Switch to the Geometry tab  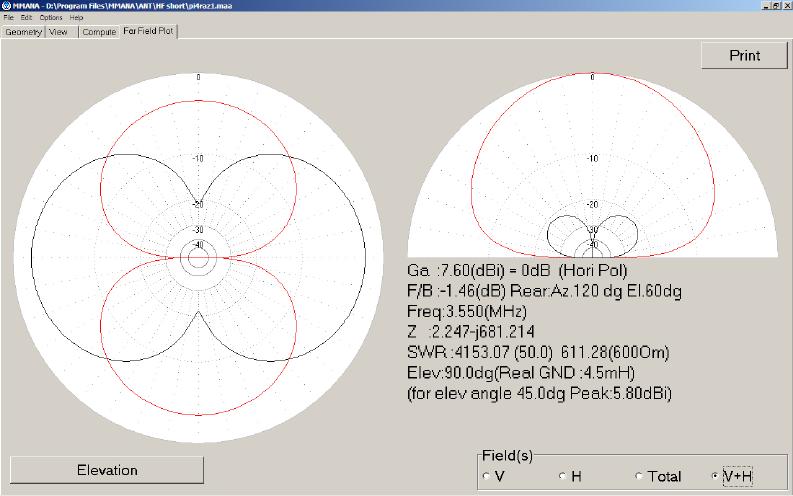[23, 32]
